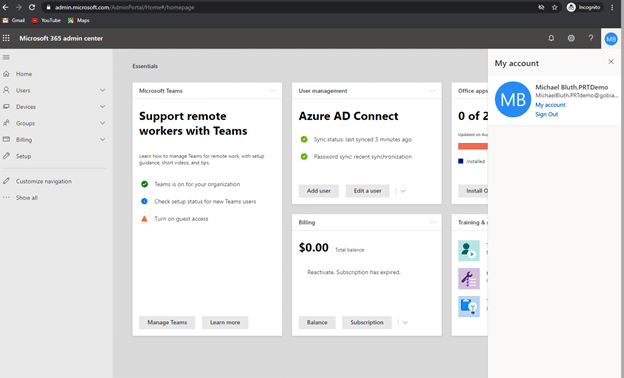Click the Install Office button
The image size is (624, 378).
(473, 191)
